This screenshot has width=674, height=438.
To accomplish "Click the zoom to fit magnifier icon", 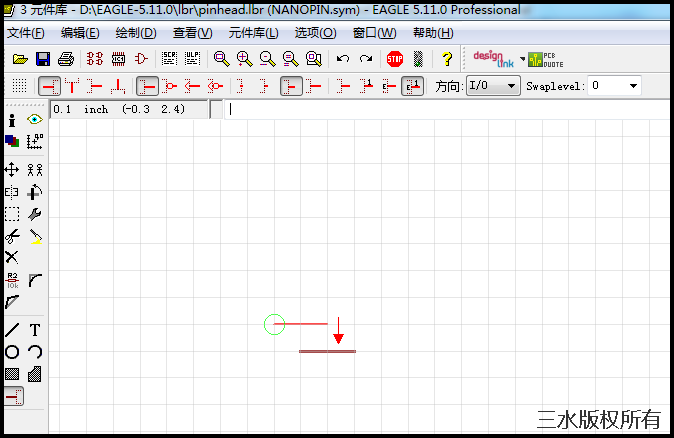I will coord(221,59).
